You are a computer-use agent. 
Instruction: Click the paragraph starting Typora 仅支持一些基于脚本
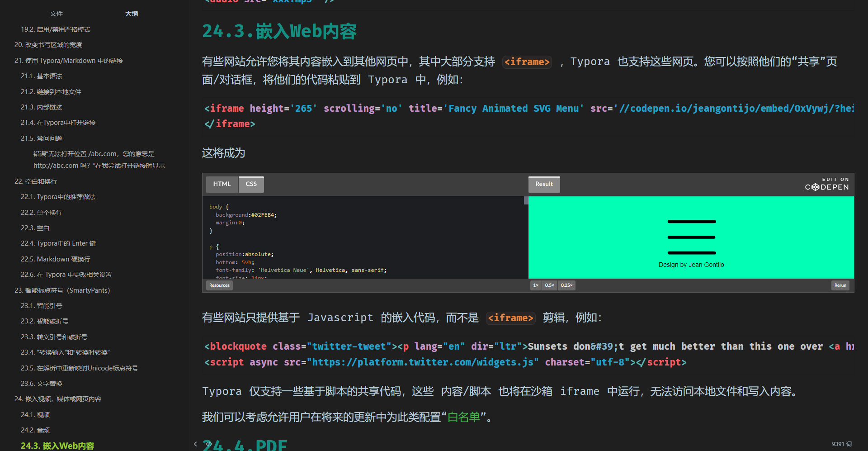[x=500, y=391]
